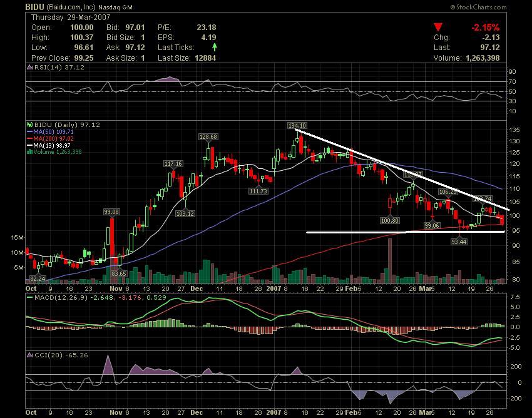This screenshot has height=418, width=532.
Task: Click the EPS value '4.19'
Action: pos(208,38)
